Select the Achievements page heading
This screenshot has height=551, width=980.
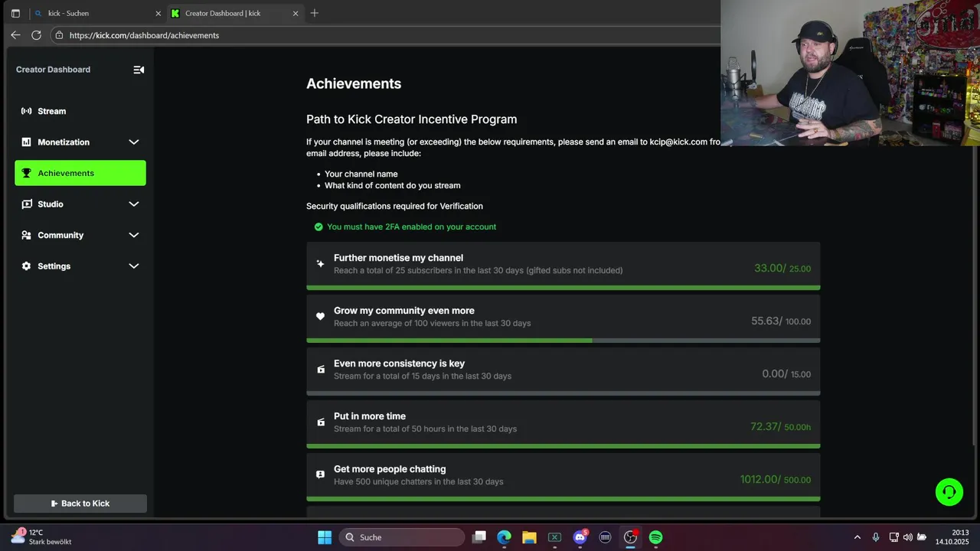coord(354,83)
